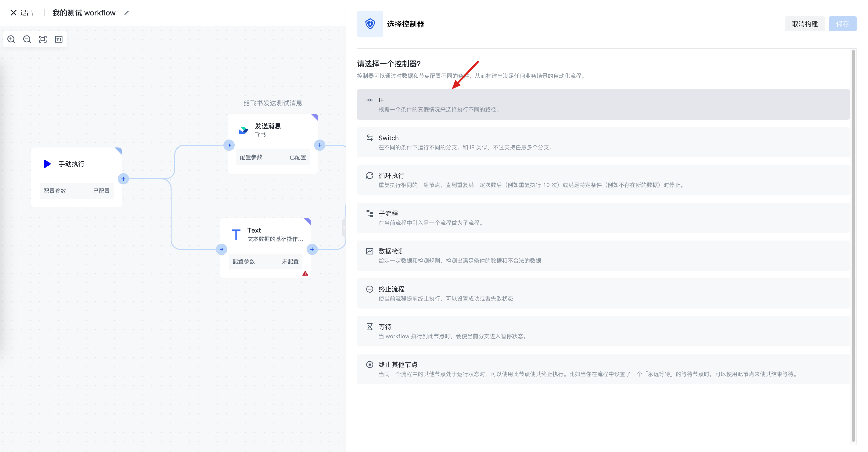Click the plus button on 手动执行 node

(123, 179)
